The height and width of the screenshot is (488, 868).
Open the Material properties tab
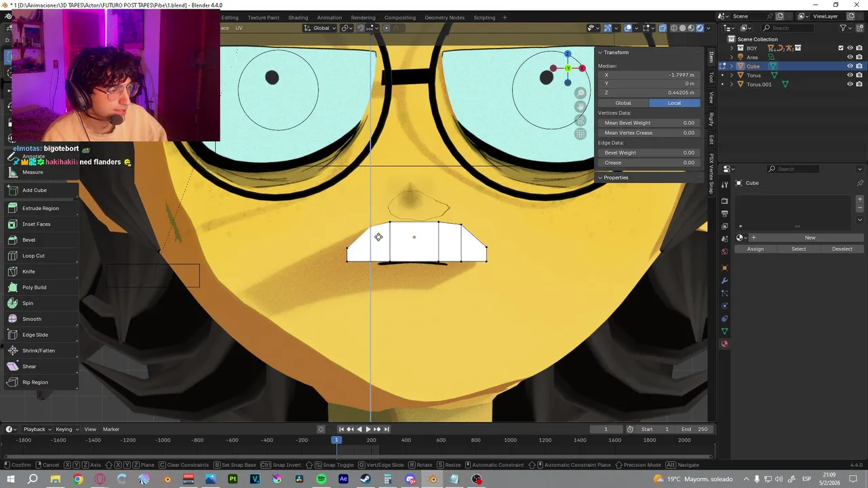point(724,344)
